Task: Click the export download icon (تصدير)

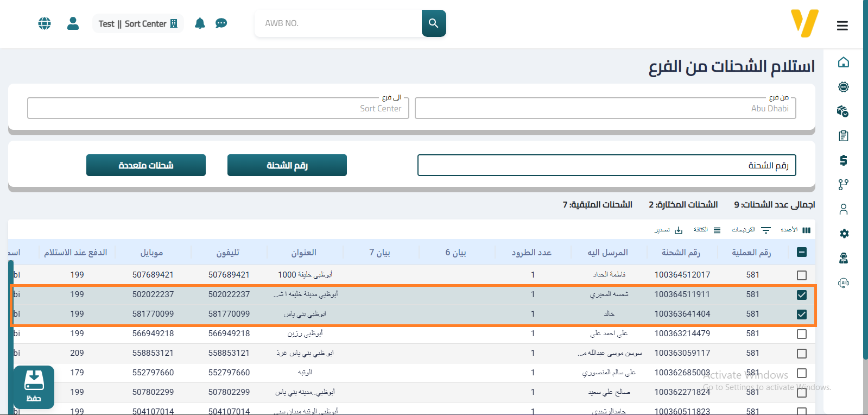Action: tap(669, 230)
